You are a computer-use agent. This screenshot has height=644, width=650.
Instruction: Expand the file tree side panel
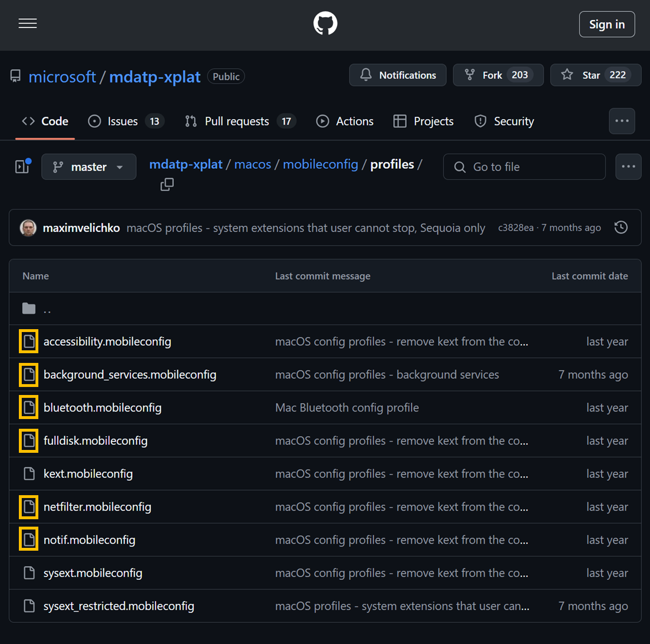(x=22, y=167)
